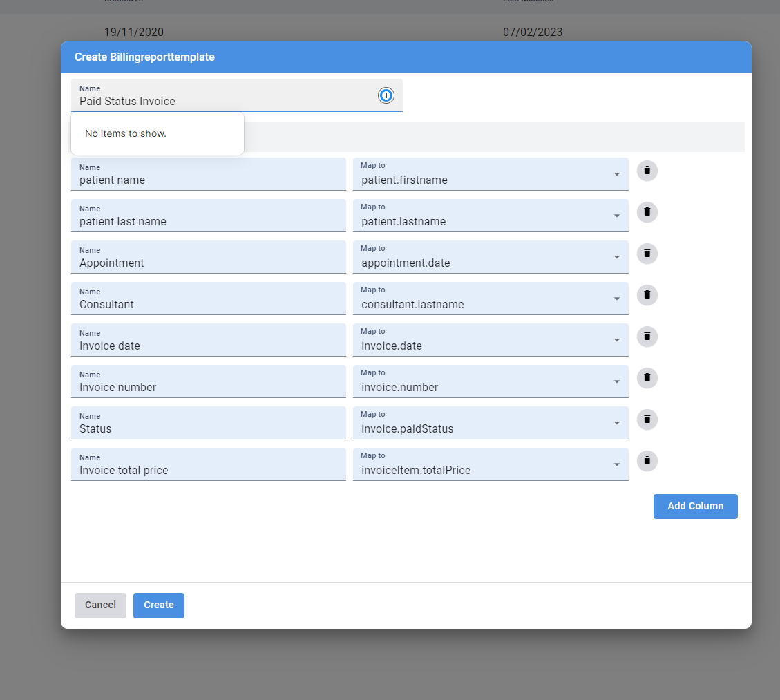Click Create to save the template
This screenshot has width=780, height=700.
click(158, 605)
